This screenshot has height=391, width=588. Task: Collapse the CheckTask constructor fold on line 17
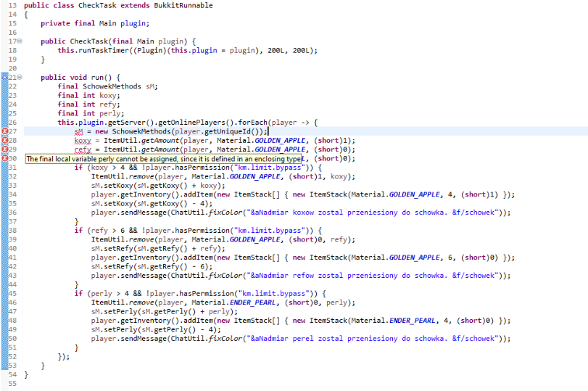click(20, 41)
